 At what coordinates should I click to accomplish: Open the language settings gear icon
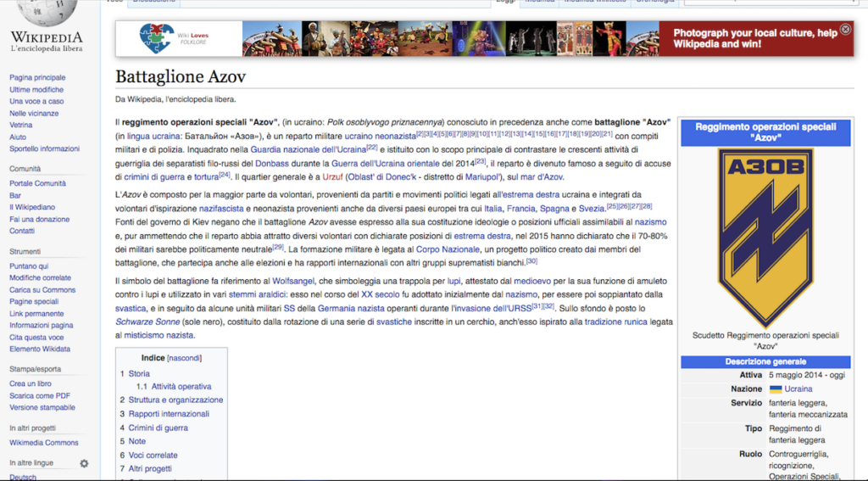pyautogui.click(x=84, y=463)
